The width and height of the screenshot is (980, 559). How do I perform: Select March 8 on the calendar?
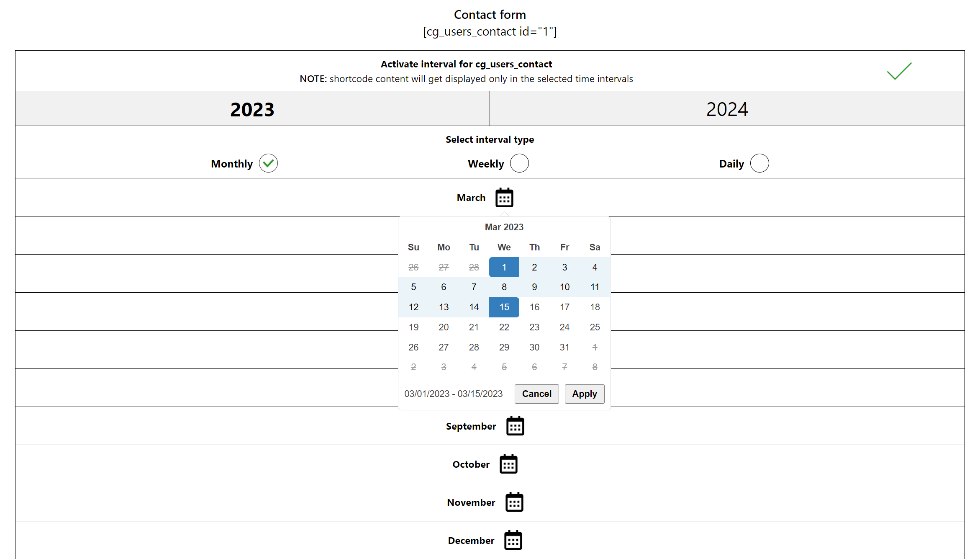click(x=503, y=287)
